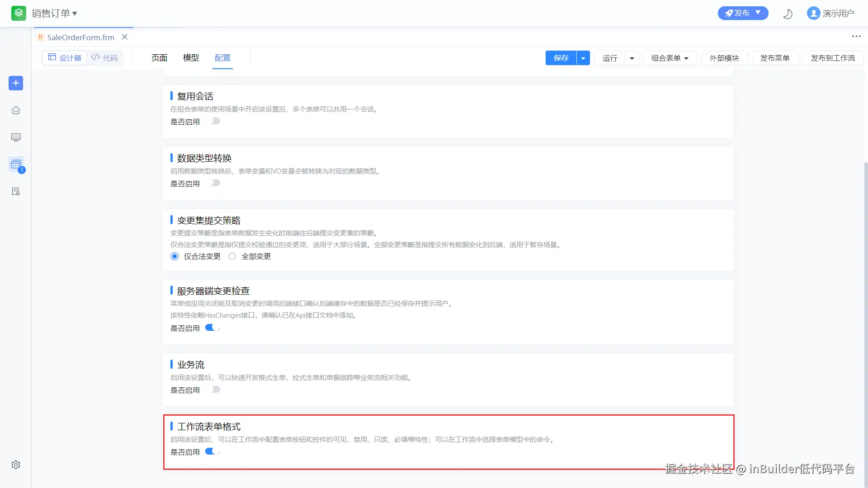Turn on the 业务流 toggle
Image resolution: width=868 pixels, height=488 pixels.
[213, 389]
